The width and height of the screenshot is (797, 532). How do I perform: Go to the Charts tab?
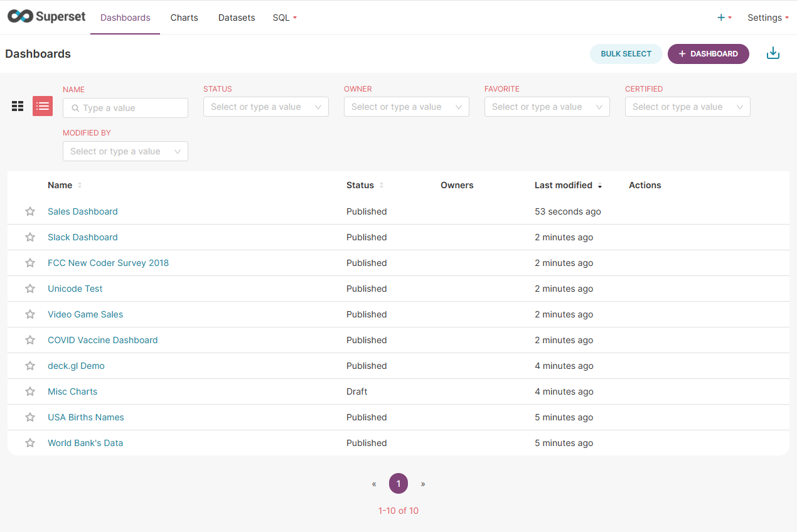coord(185,18)
